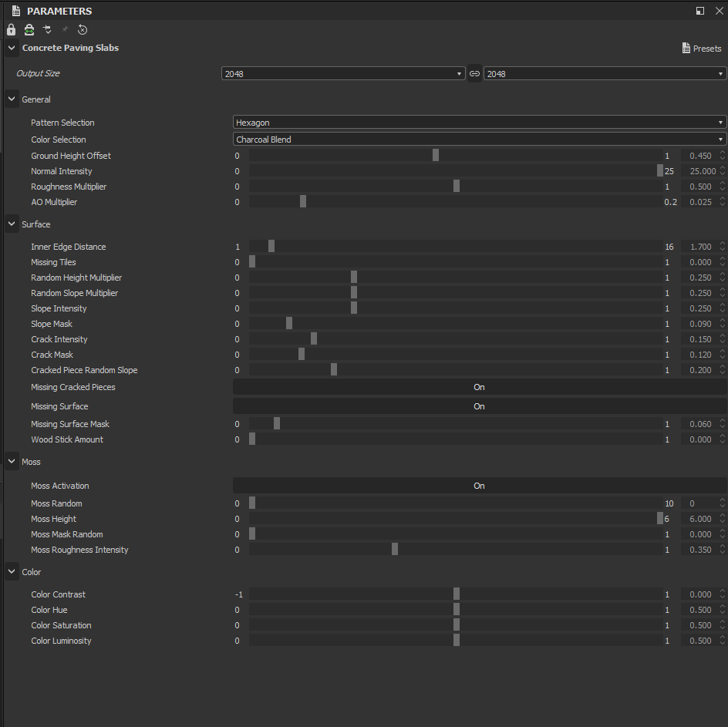Click the AO Multiplier value field 0.025
Screen dimensions: 728x727
click(700, 201)
